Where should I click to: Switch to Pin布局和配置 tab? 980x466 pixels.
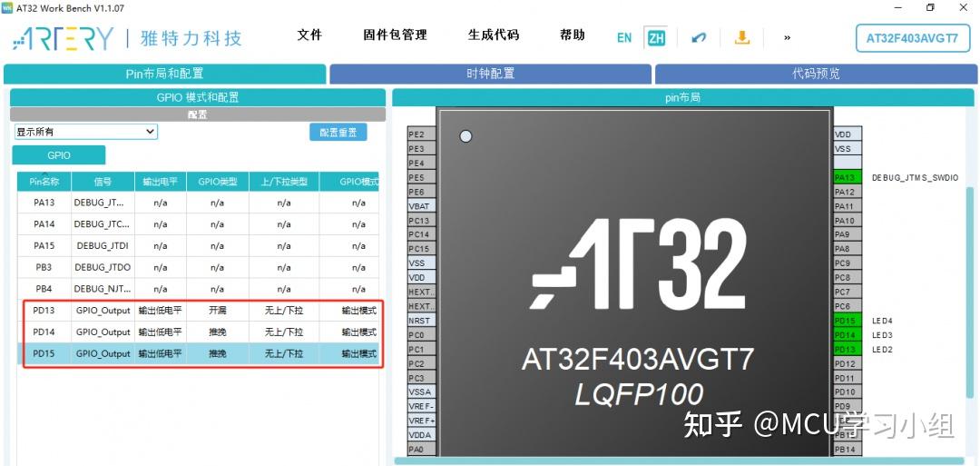[x=164, y=74]
